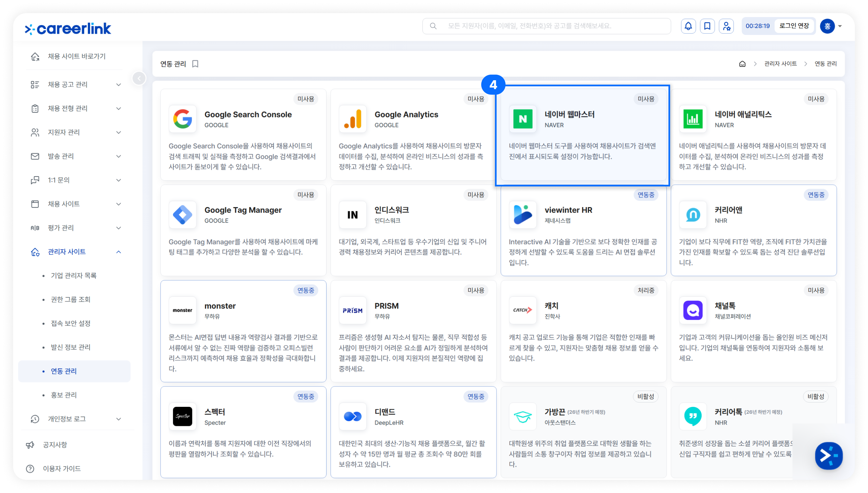Screen dimensions: 868x493
Task: Click the 연동중 badge on viewinter HR
Action: pos(646,195)
